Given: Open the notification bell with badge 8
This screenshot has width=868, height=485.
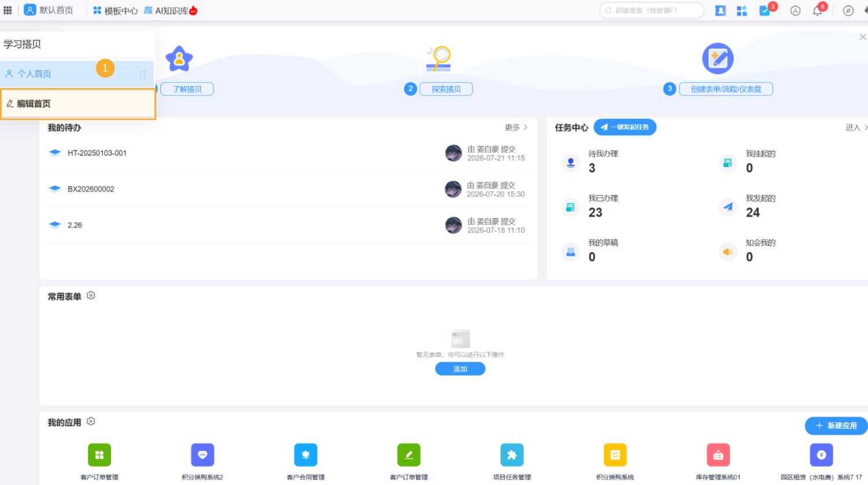Looking at the screenshot, I should [818, 10].
